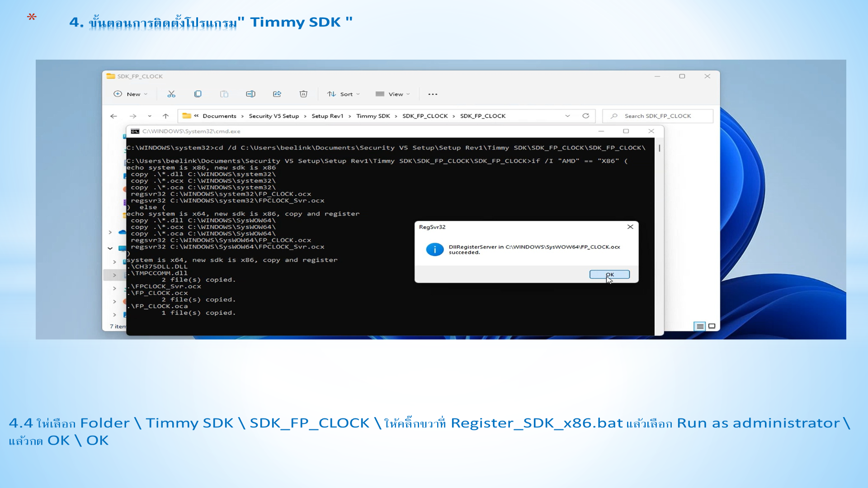This screenshot has width=868, height=488.
Task: Close the RegSvr32 dialog with X
Action: (630, 227)
